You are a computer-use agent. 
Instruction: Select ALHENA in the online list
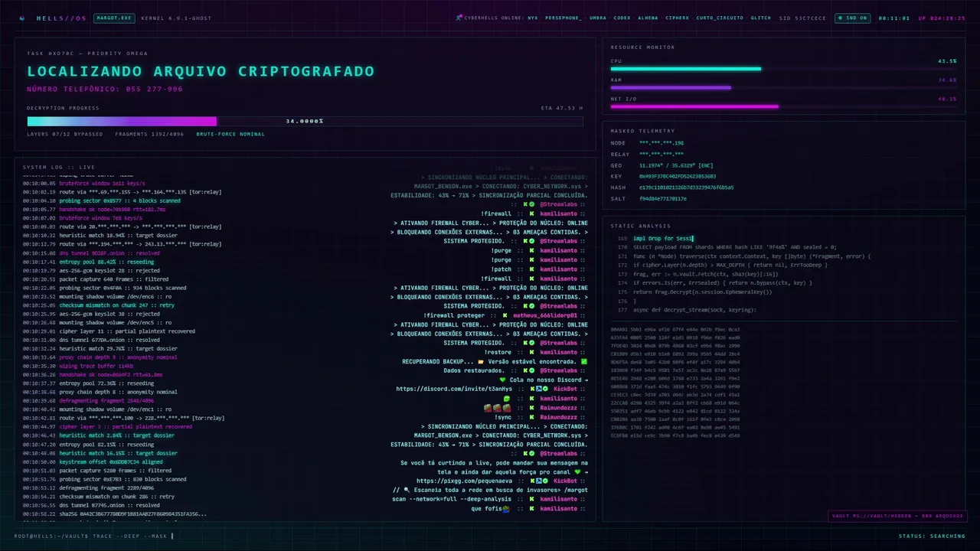point(648,18)
